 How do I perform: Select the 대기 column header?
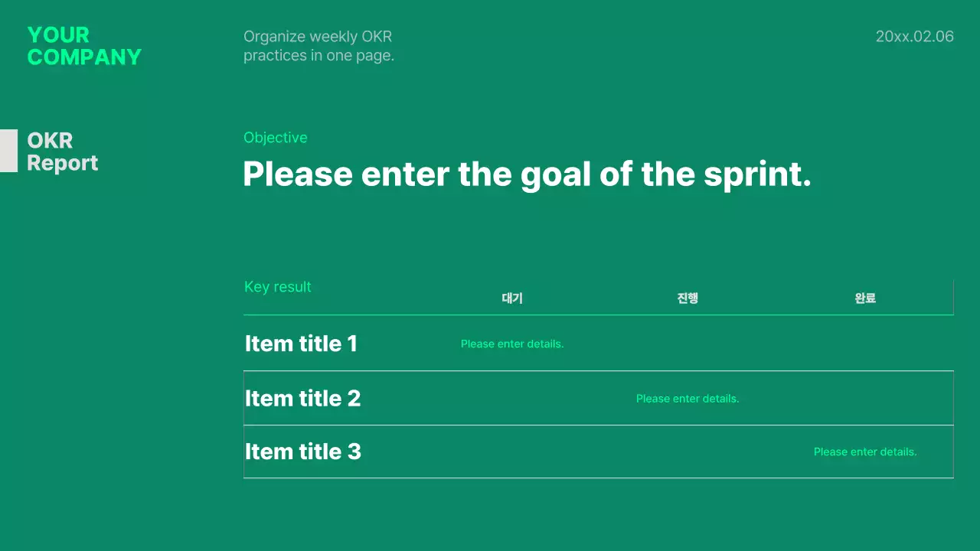[x=512, y=298]
